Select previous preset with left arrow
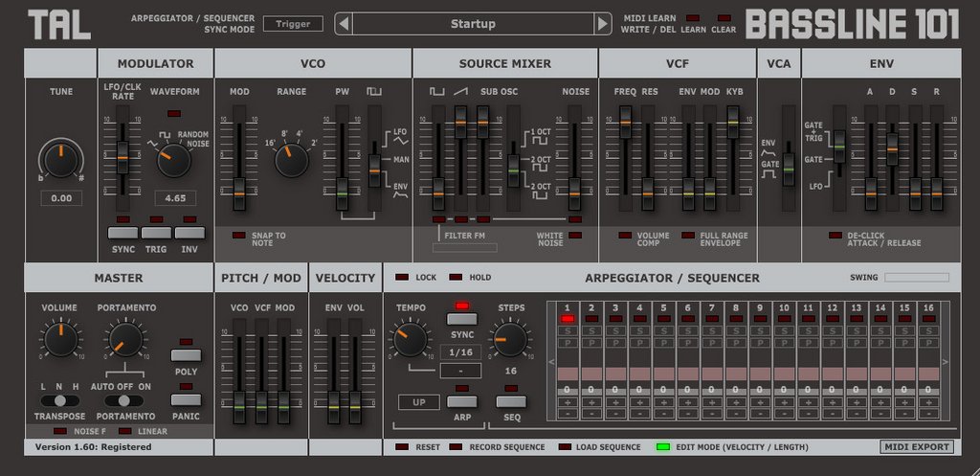Viewport: 980px width, 476px height. pos(344,24)
